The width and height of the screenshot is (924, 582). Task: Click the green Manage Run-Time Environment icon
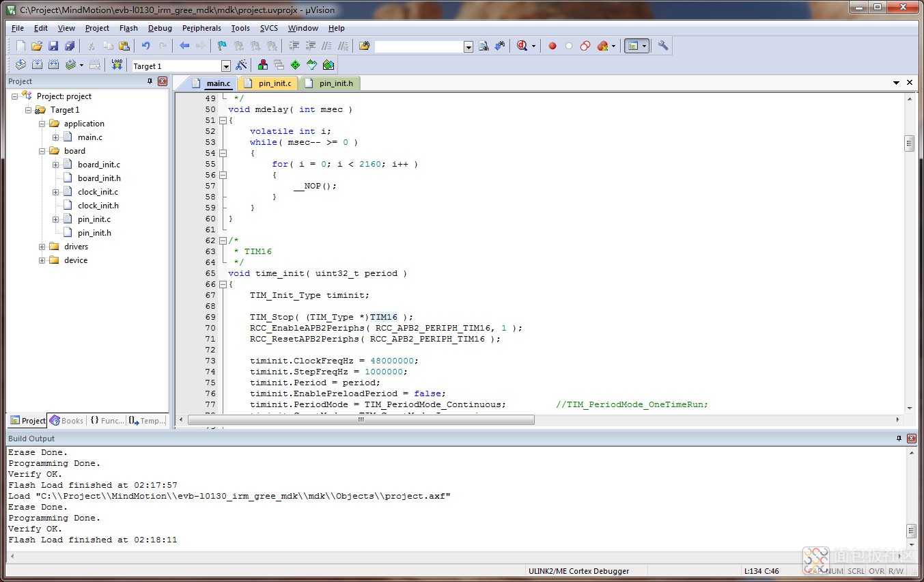tap(296, 65)
